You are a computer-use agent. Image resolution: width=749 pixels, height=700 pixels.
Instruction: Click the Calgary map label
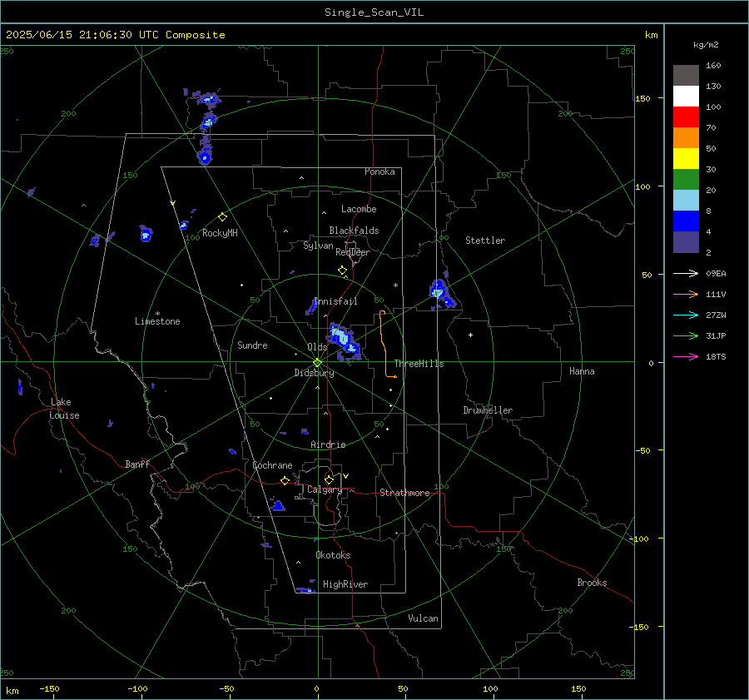325,489
